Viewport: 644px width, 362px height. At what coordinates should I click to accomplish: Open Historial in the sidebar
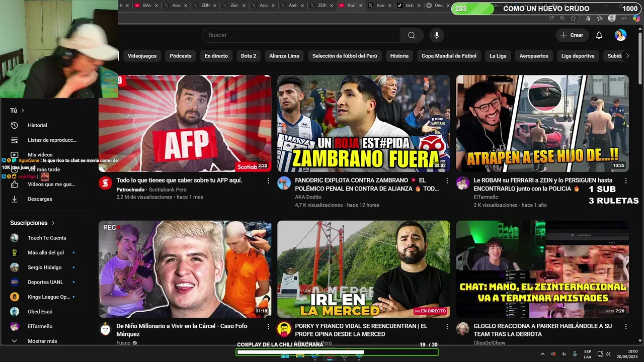[x=37, y=125]
